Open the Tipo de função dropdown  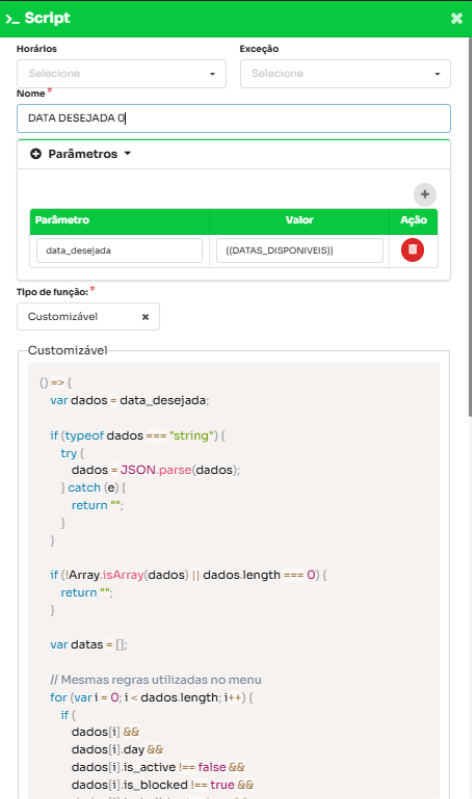coord(88,316)
